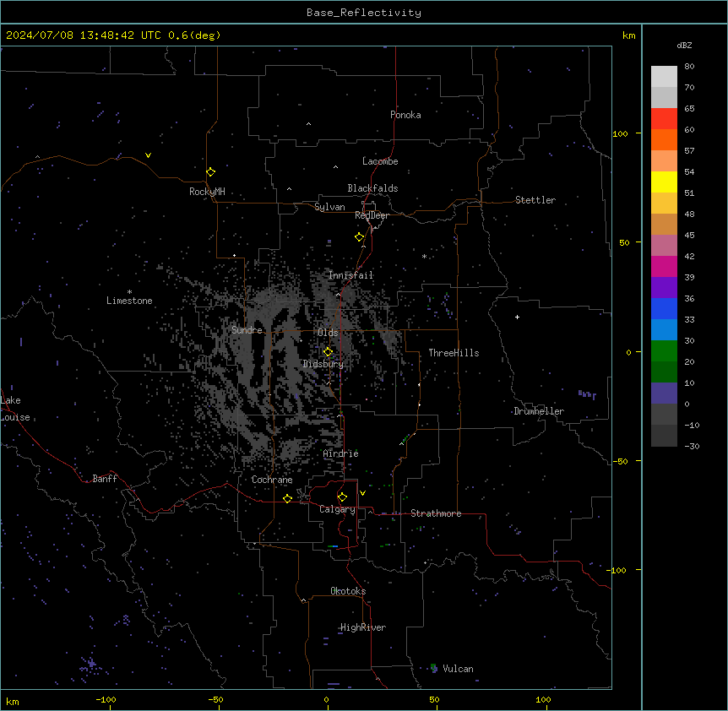Click the Innisfail city label
Image resolution: width=728 pixels, height=711 pixels.
pos(350,275)
